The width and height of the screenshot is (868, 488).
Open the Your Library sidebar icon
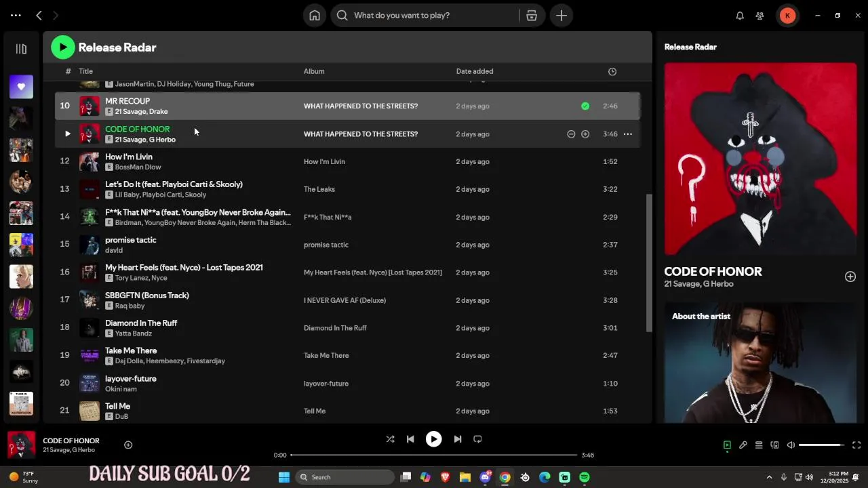click(21, 49)
